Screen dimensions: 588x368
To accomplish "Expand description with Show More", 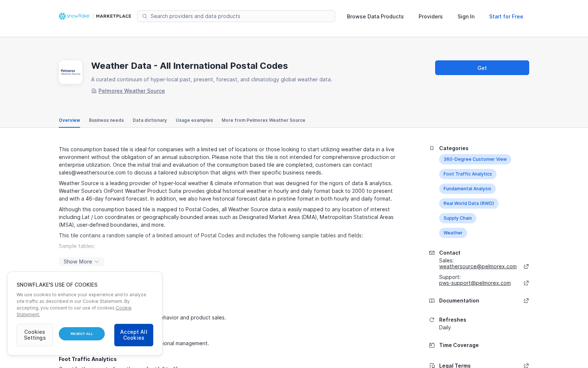I will point(82,262).
